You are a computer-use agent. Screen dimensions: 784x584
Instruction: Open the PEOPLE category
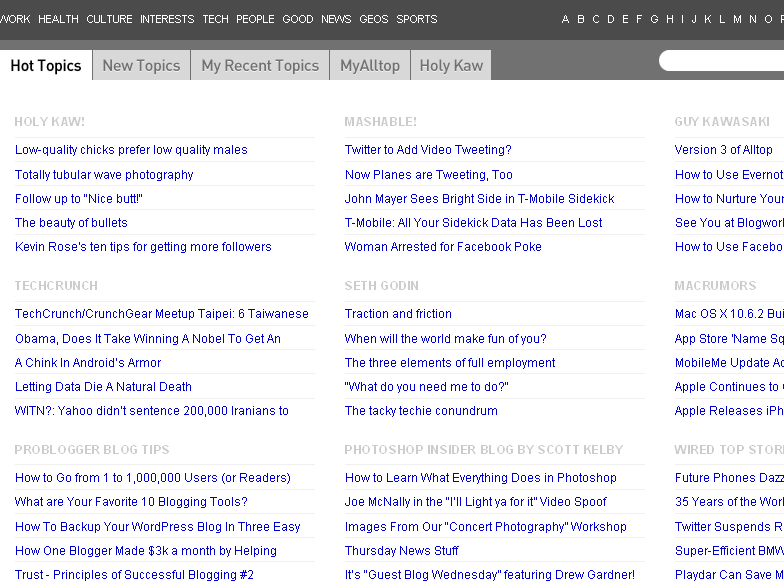[255, 19]
